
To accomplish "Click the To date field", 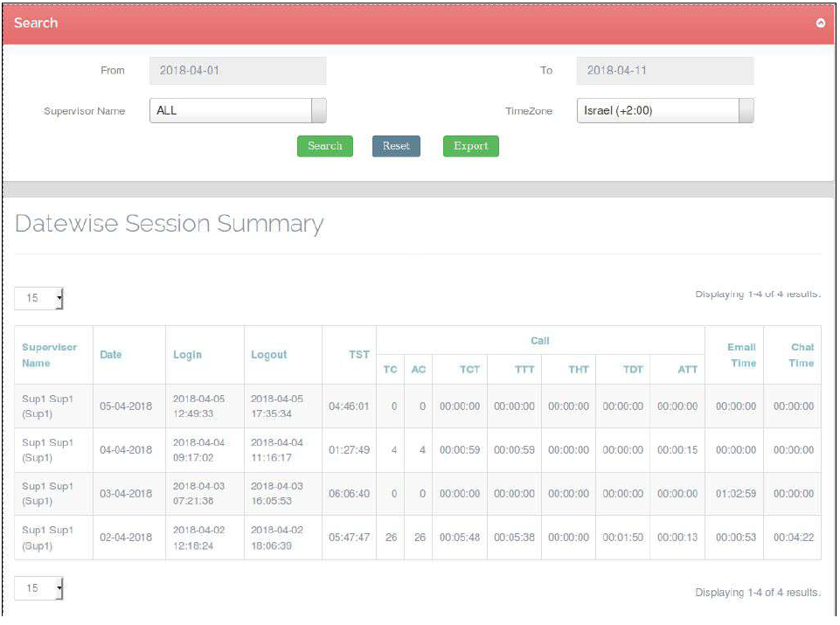I will click(x=664, y=71).
